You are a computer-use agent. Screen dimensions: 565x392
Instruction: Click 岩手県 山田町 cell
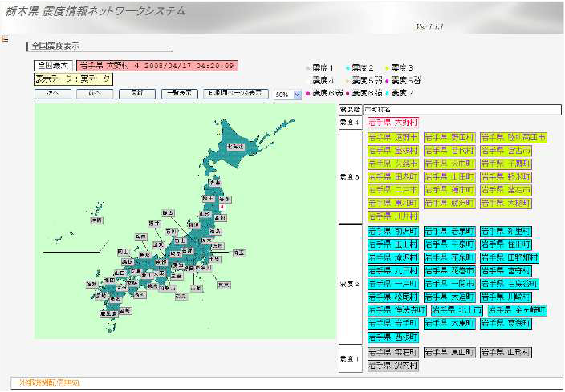449,177
